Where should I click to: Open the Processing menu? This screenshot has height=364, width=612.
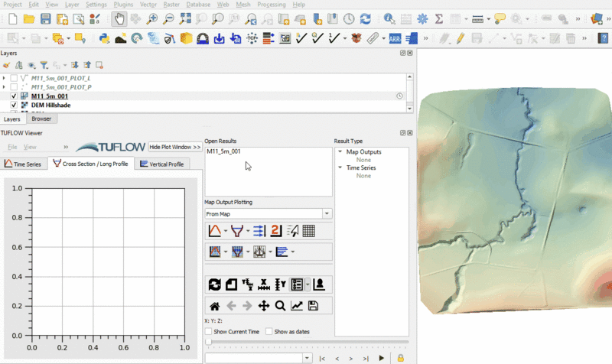(x=271, y=5)
